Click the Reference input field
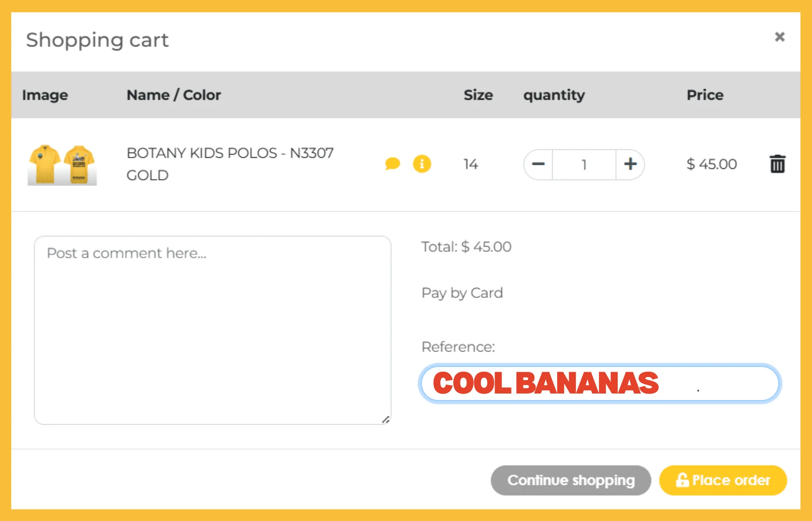Screen dimensions: 812x521 [599, 383]
